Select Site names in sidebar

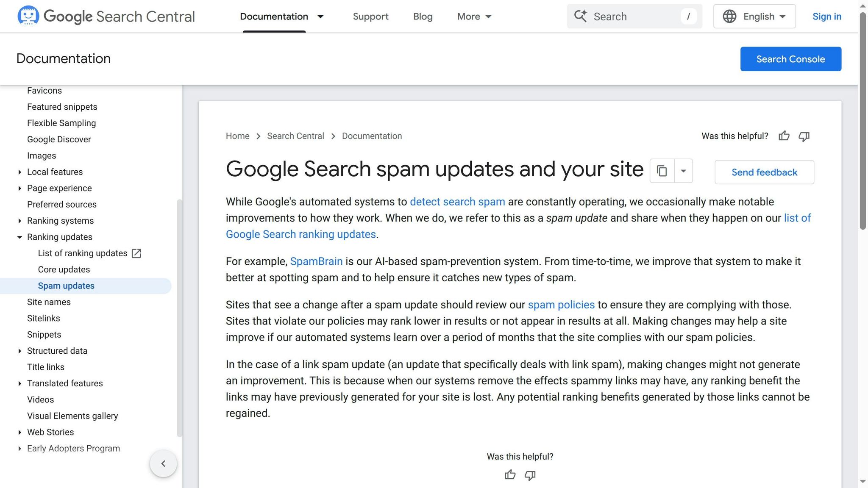pyautogui.click(x=49, y=302)
